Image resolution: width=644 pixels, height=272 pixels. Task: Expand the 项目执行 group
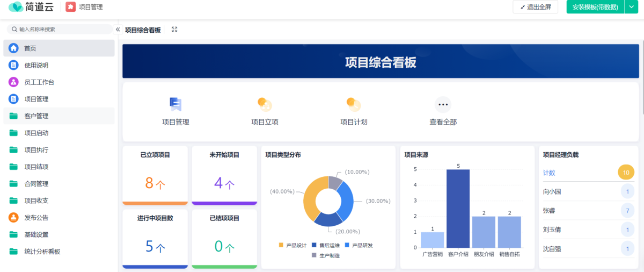click(59, 150)
